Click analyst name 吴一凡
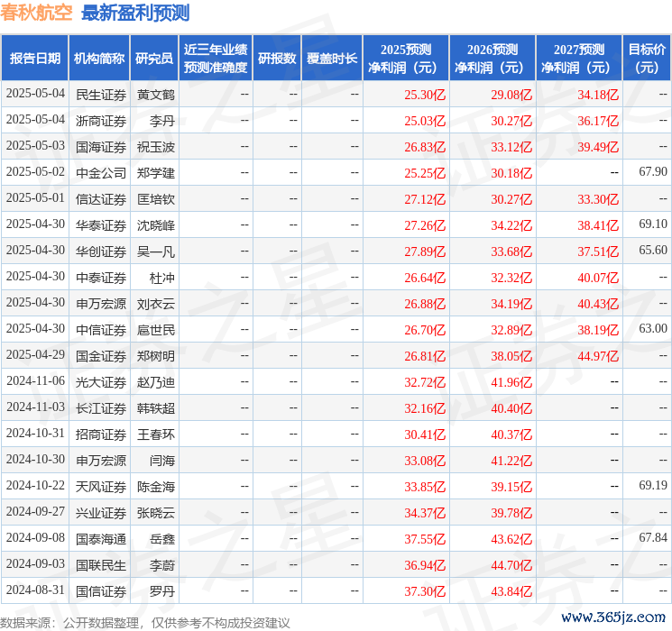672x631 pixels. (156, 251)
